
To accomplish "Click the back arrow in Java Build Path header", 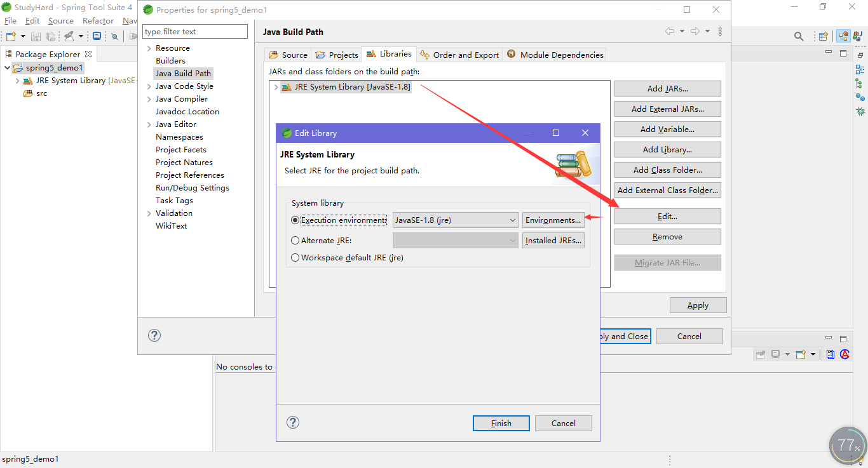I will (670, 31).
